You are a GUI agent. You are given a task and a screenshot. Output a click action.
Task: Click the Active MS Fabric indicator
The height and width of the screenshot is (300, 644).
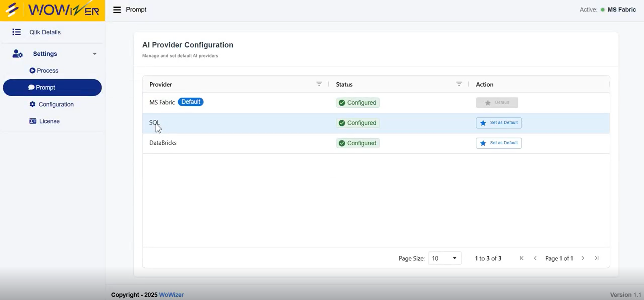click(608, 10)
